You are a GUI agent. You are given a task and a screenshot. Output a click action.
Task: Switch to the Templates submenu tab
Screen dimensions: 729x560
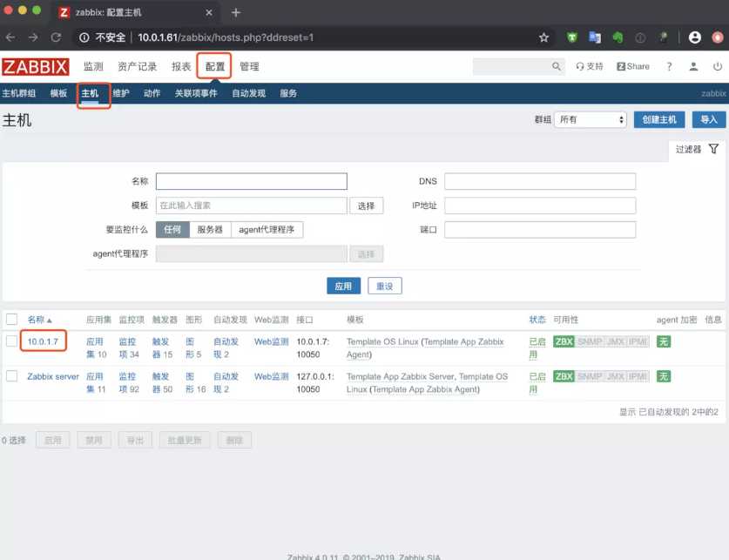58,93
